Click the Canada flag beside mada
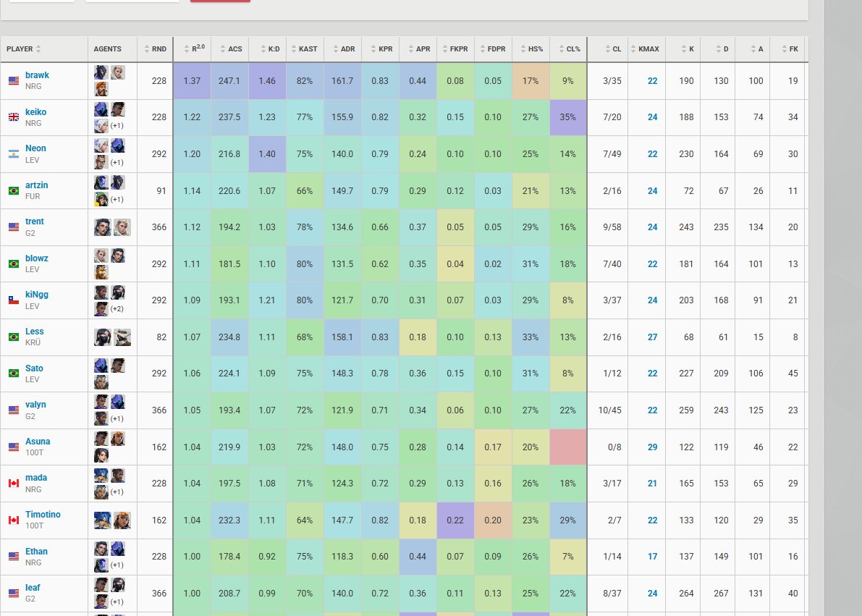Viewport: 862px width, 616px height. pos(14,484)
